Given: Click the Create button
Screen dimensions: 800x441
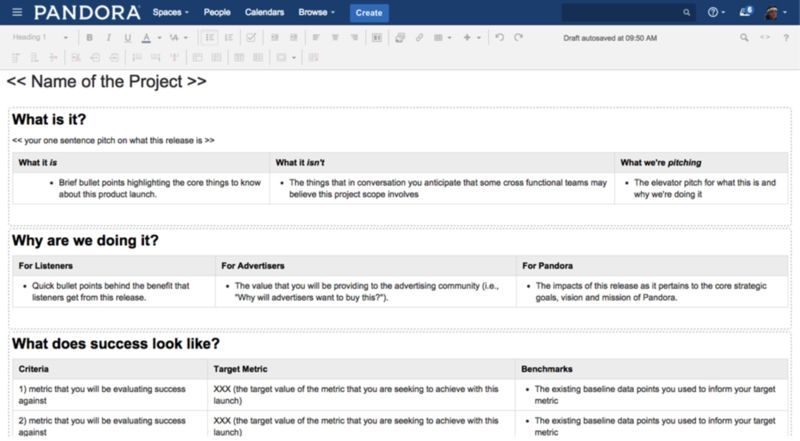Looking at the screenshot, I should (x=369, y=12).
